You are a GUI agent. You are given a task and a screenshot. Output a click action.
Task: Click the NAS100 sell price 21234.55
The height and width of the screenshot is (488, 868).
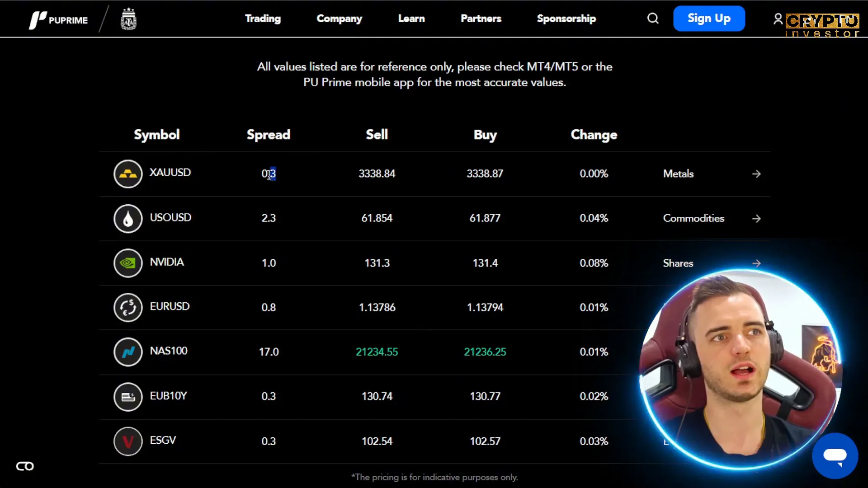pos(377,352)
